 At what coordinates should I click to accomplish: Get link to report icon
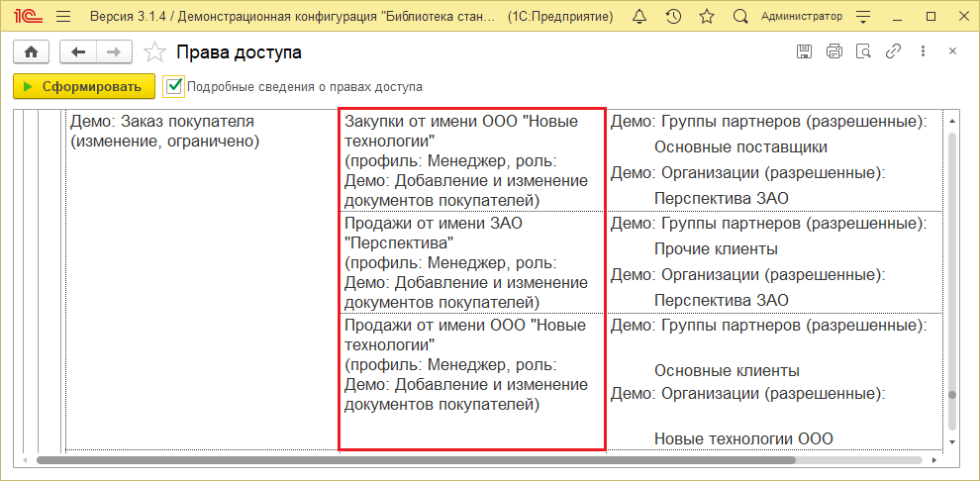click(x=893, y=51)
